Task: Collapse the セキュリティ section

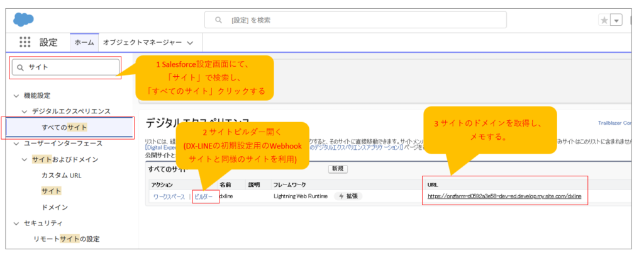Action: pyautogui.click(x=16, y=223)
